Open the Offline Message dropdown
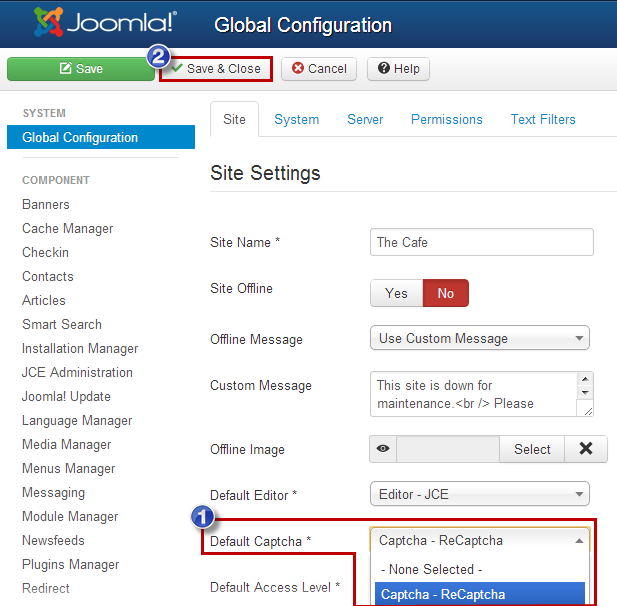This screenshot has height=606, width=617. coord(479,338)
